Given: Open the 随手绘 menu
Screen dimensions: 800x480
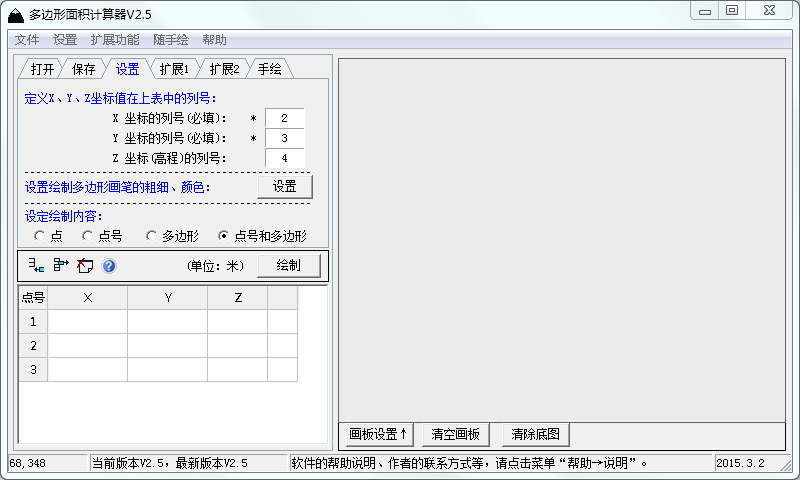Looking at the screenshot, I should point(171,40).
